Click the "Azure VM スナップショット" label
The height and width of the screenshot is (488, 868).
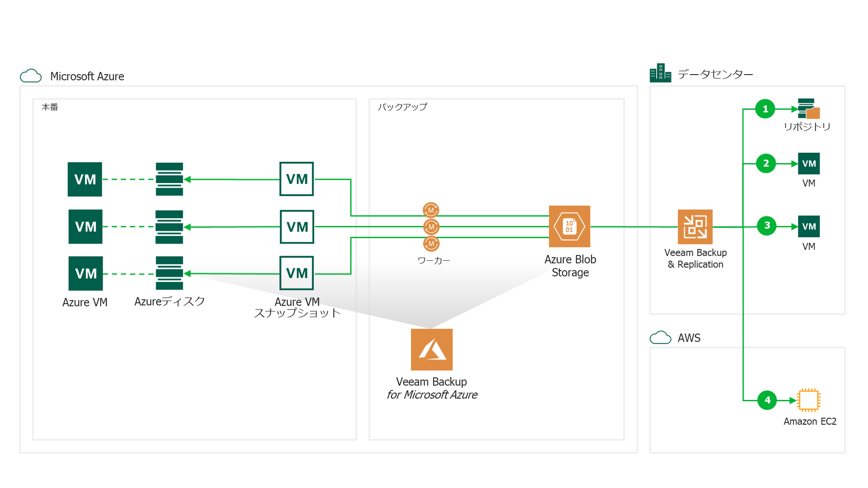point(297,307)
